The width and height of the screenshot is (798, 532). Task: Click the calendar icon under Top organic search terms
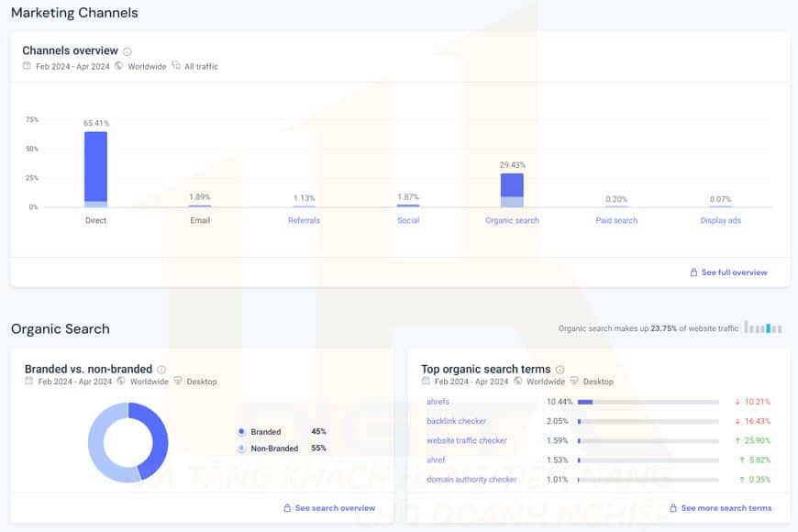tap(426, 381)
